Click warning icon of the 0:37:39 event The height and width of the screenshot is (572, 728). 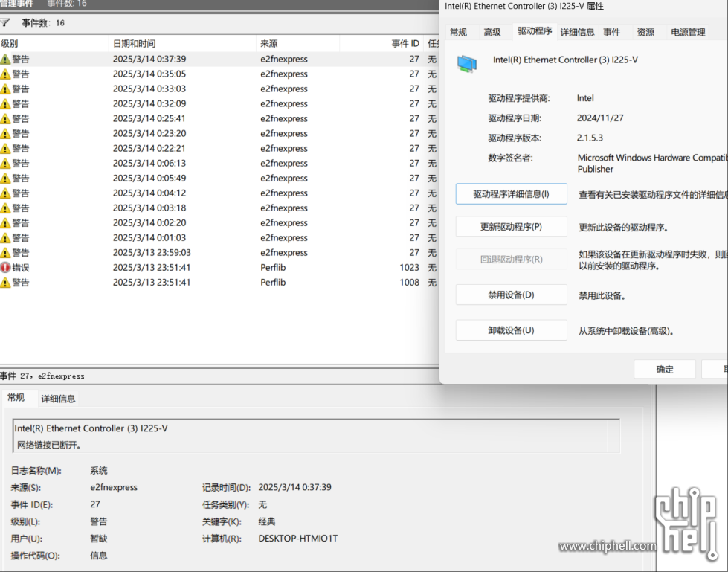(5, 59)
